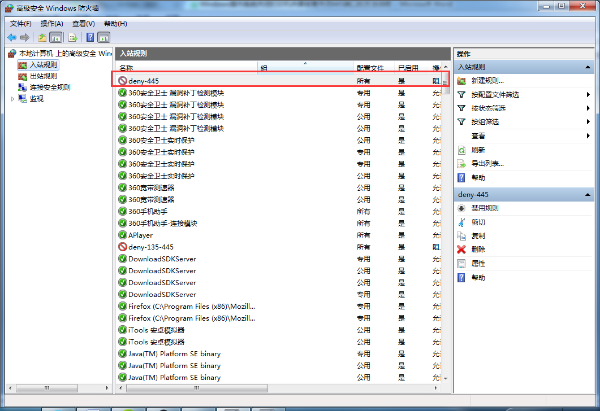This screenshot has height=411, width=600.
Task: Open the 查看 submenu arrow in the actions pane
Action: 588,135
